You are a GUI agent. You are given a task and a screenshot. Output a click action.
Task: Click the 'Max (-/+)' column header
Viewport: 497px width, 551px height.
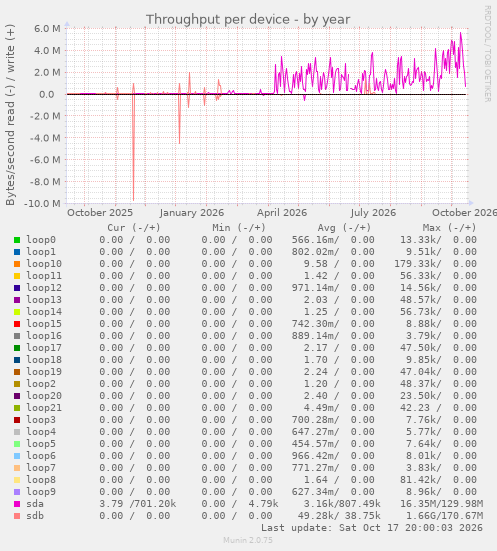pos(449,228)
